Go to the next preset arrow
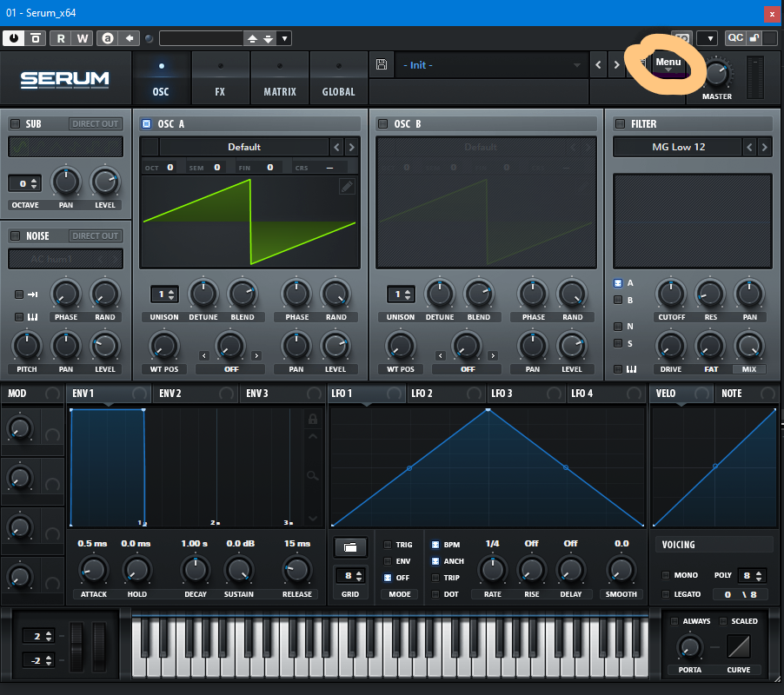Screen dimensions: 784x695 click(616, 65)
